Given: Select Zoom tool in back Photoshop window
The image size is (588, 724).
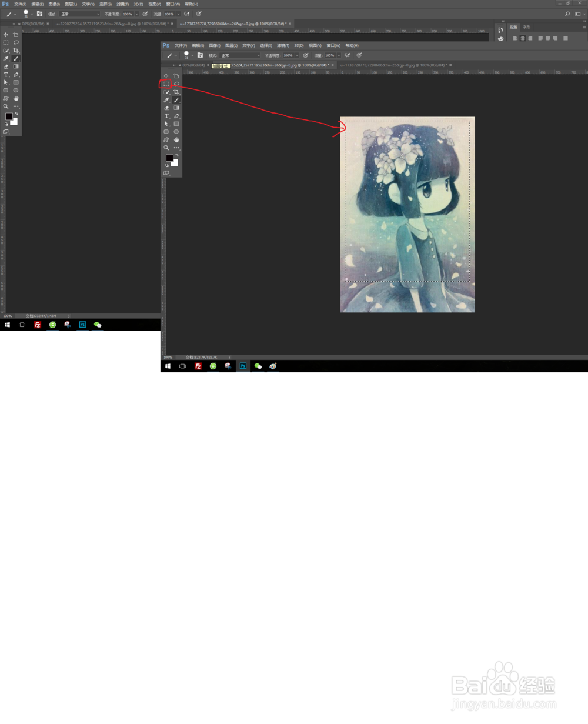Looking at the screenshot, I should [x=6, y=106].
